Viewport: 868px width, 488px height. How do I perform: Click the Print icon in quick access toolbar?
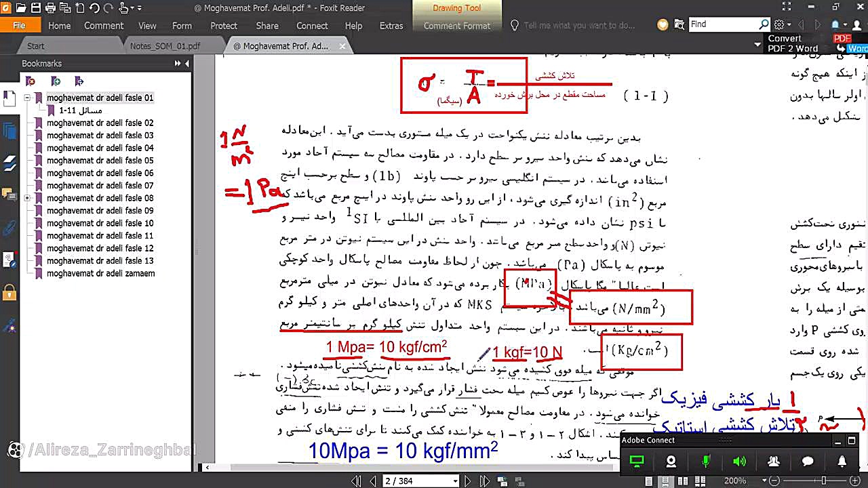tap(50, 8)
